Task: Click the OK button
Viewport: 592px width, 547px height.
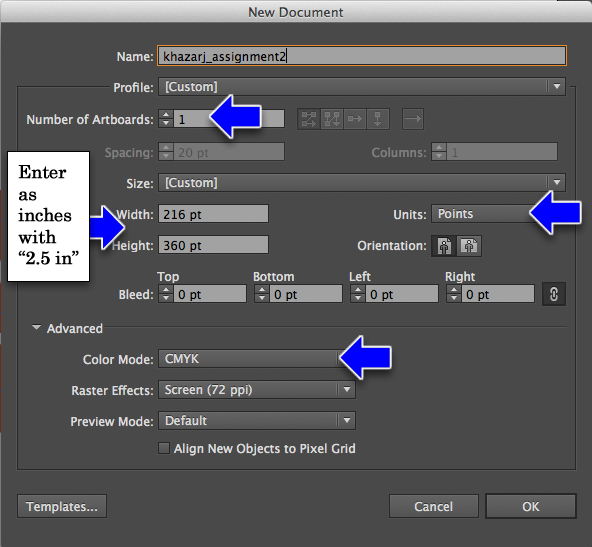Action: coord(531,506)
